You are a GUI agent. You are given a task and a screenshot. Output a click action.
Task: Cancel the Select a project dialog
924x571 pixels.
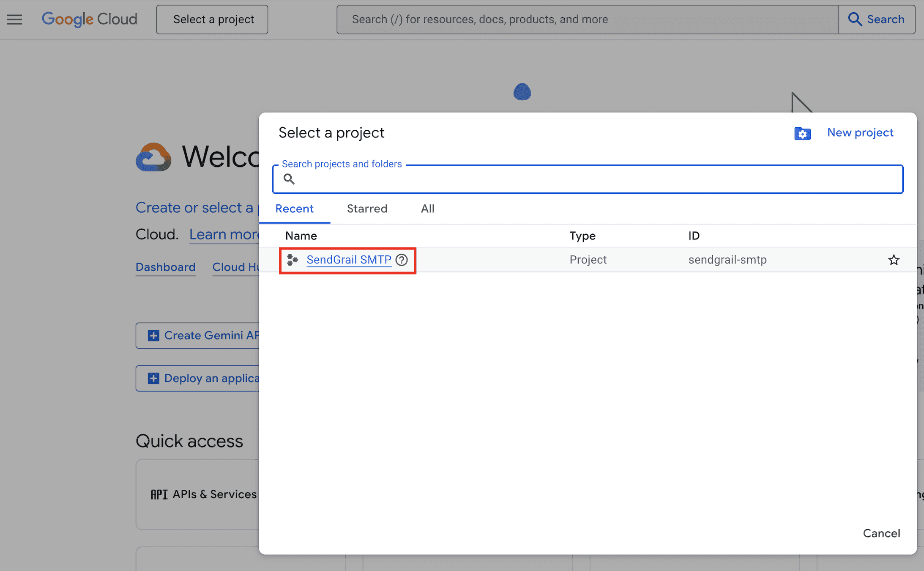(881, 533)
